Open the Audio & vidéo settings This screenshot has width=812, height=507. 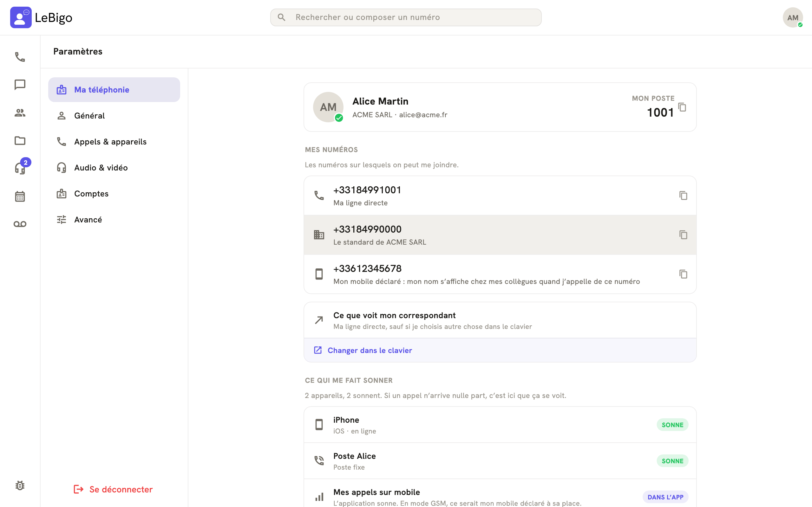tap(114, 168)
